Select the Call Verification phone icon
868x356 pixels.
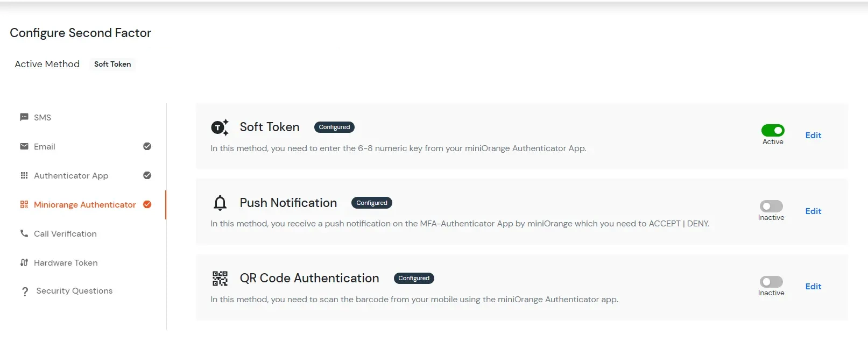coord(24,233)
